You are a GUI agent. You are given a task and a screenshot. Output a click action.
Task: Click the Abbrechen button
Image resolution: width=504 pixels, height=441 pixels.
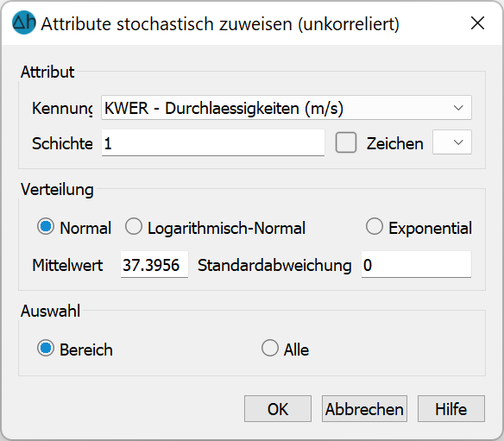[x=364, y=409]
